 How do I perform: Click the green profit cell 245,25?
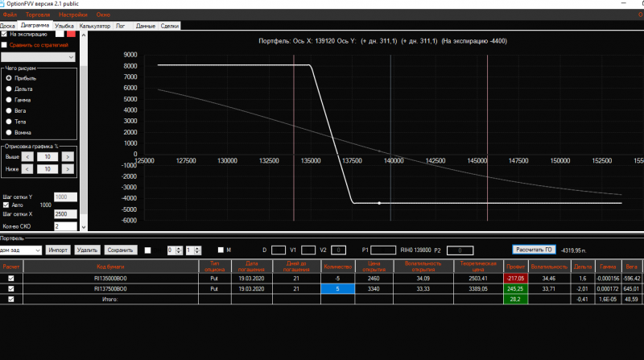515,289
